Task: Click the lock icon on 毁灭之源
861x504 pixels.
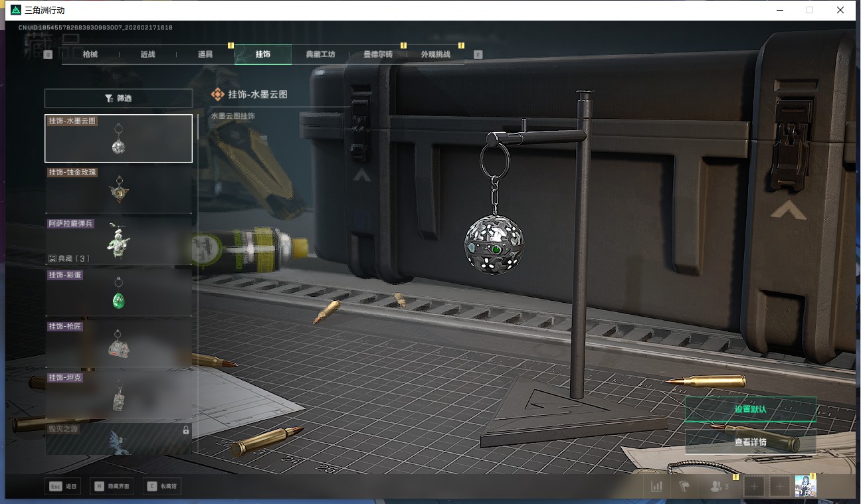Action: point(186,430)
